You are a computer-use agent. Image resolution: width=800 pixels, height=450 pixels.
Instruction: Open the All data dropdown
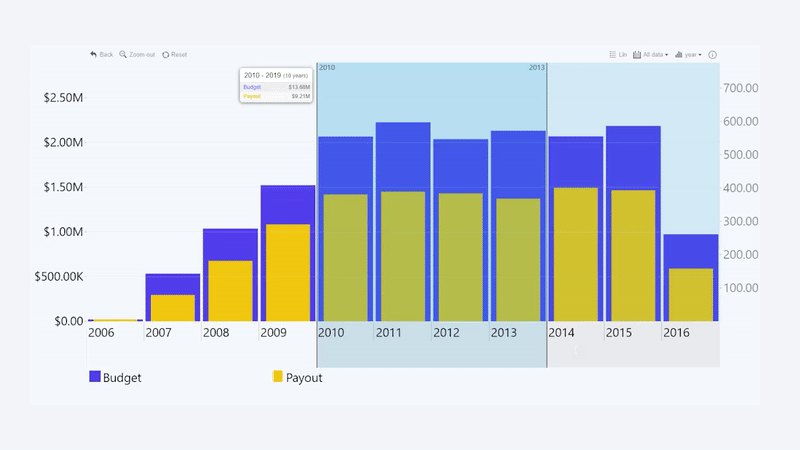click(x=651, y=55)
